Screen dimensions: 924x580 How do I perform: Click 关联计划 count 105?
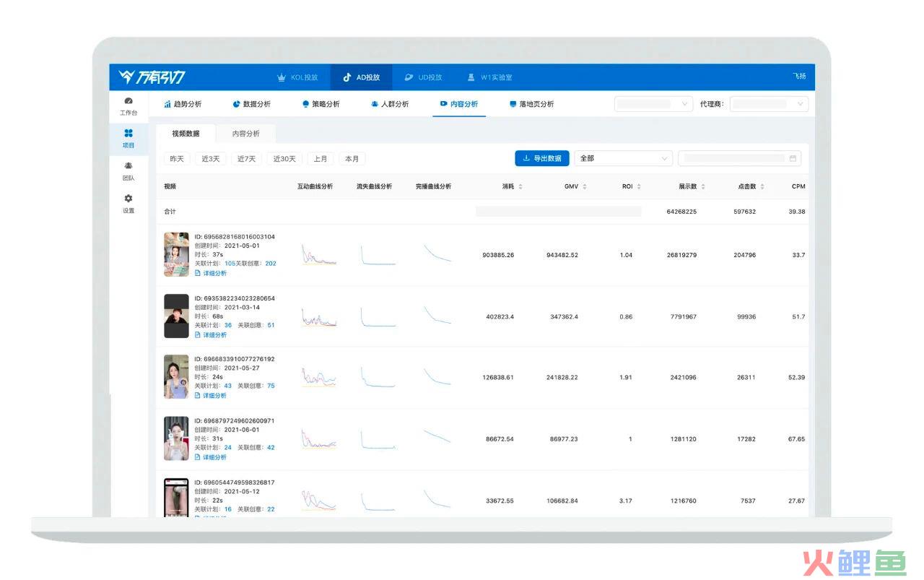tap(230, 264)
